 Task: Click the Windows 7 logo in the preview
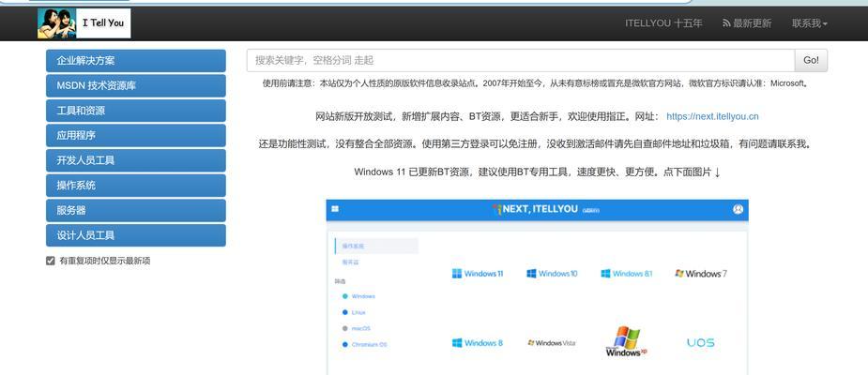[x=701, y=273]
